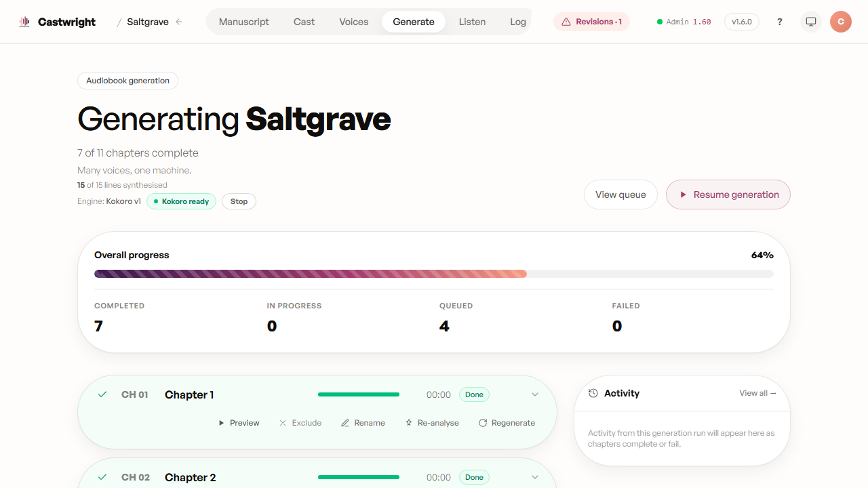868x488 pixels.
Task: Click the Regenerate icon for Chapter 1
Action: pyautogui.click(x=483, y=423)
